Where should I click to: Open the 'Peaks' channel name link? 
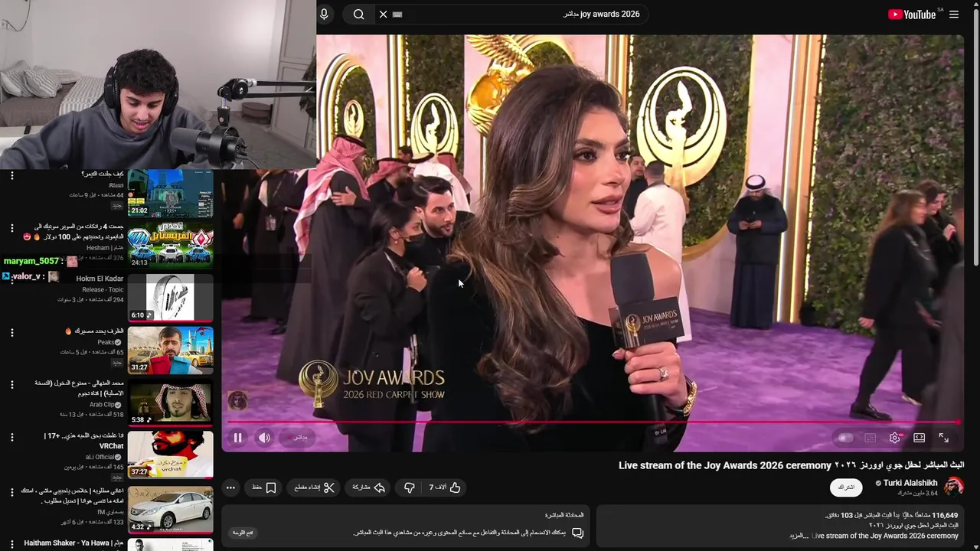click(106, 342)
